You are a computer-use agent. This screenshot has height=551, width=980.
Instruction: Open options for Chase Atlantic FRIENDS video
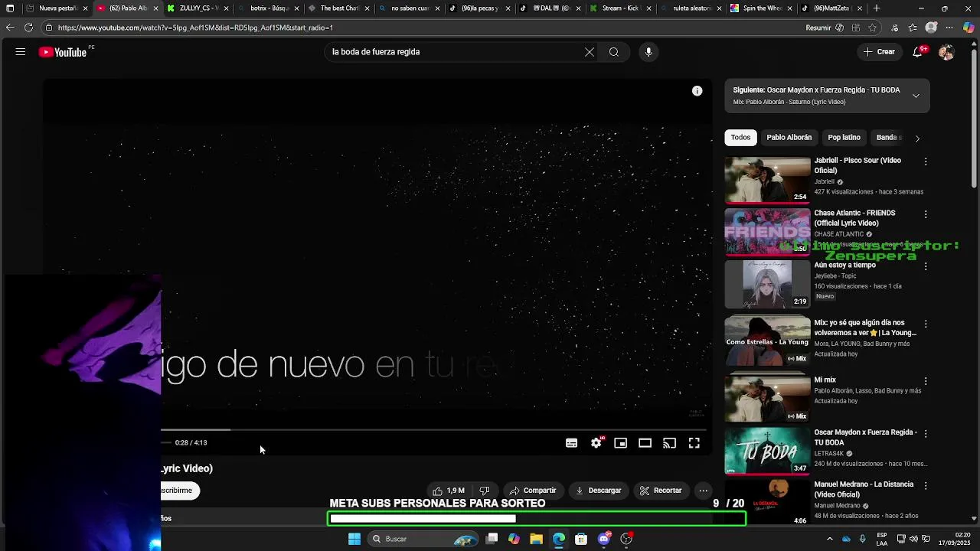(926, 214)
